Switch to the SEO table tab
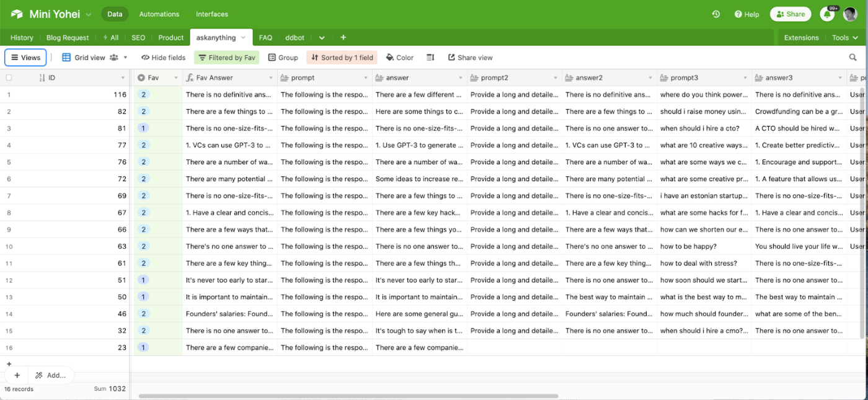Viewport: 868px width, 400px height. 138,38
